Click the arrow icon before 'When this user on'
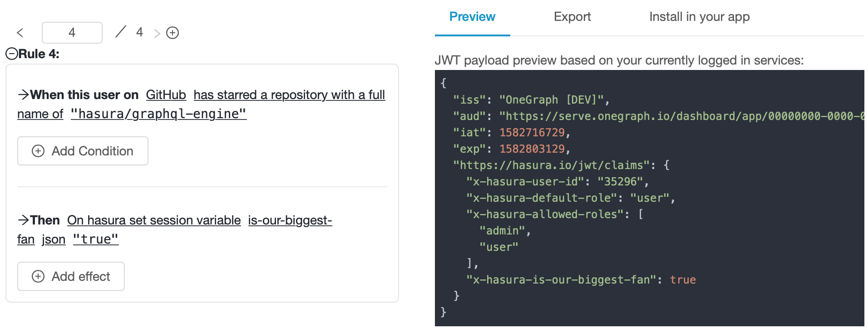The image size is (868, 329). [x=23, y=95]
